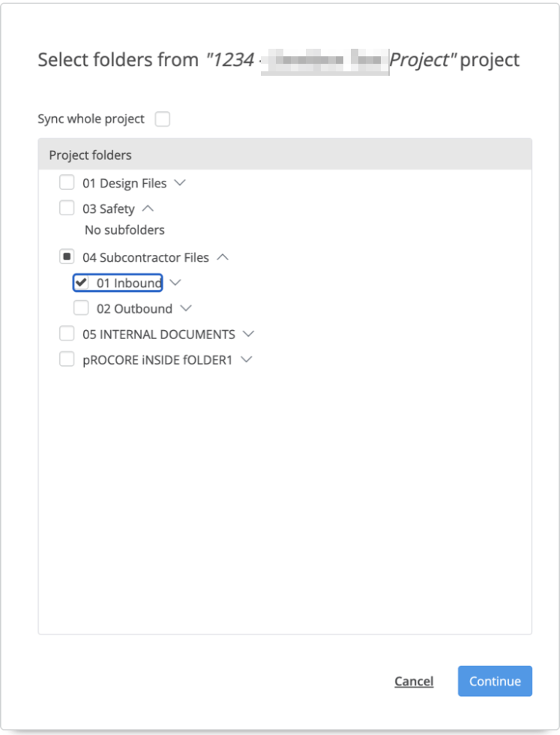The width and height of the screenshot is (560, 735).
Task: Enable the Sync whole project checkbox
Action: pos(163,118)
